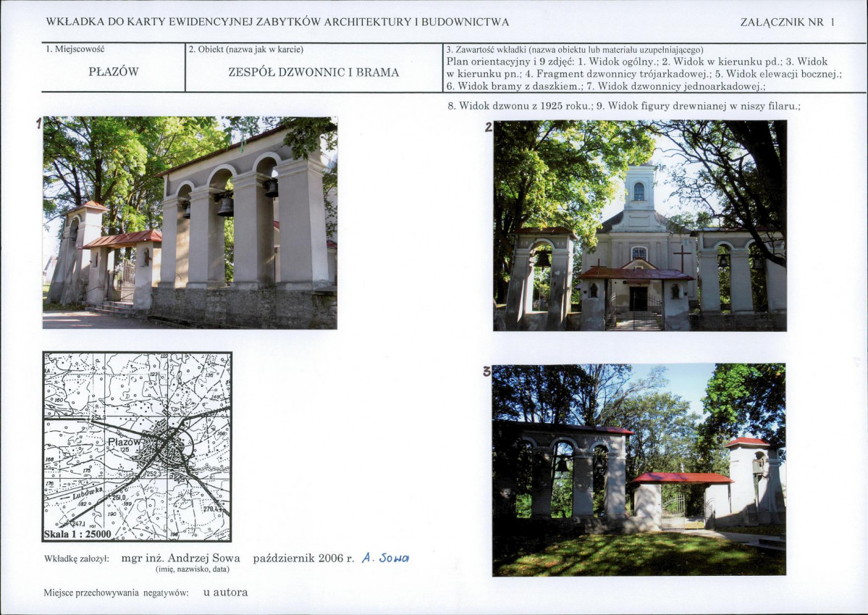Click the handwritten number 2 label
The width and height of the screenshot is (868, 615).
[x=488, y=127]
